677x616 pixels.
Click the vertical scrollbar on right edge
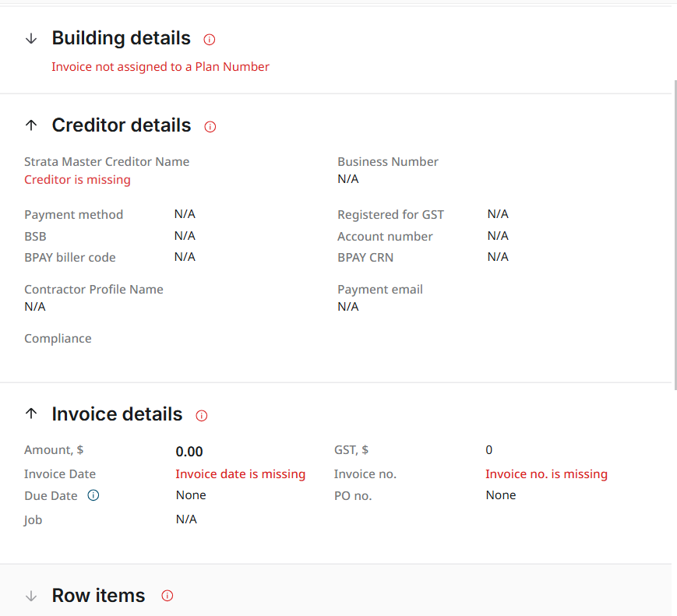[674, 234]
